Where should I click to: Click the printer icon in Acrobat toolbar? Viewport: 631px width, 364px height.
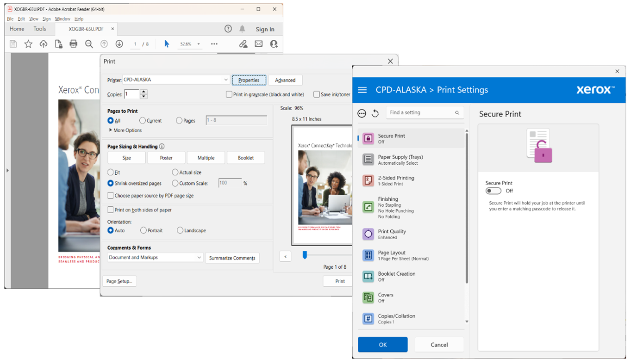pos(73,44)
